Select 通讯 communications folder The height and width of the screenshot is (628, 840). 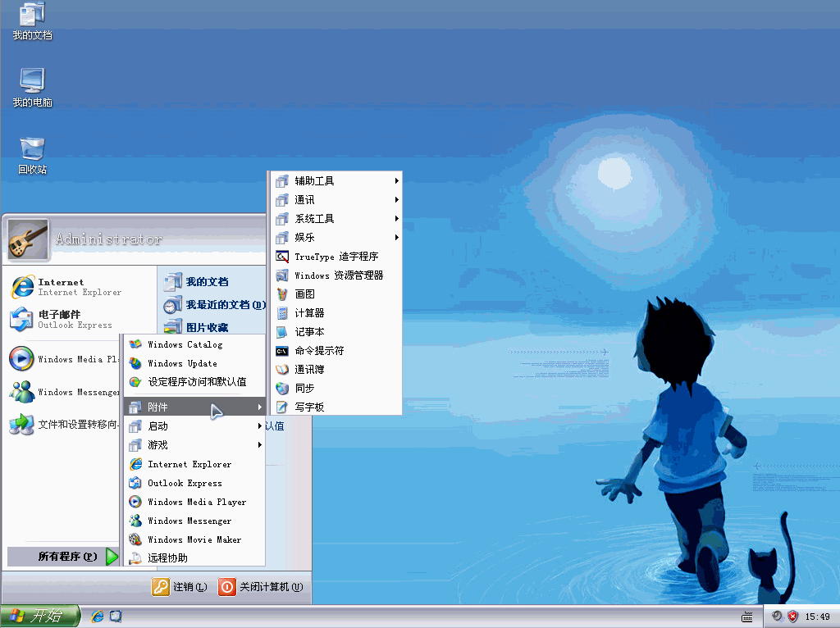(x=336, y=200)
